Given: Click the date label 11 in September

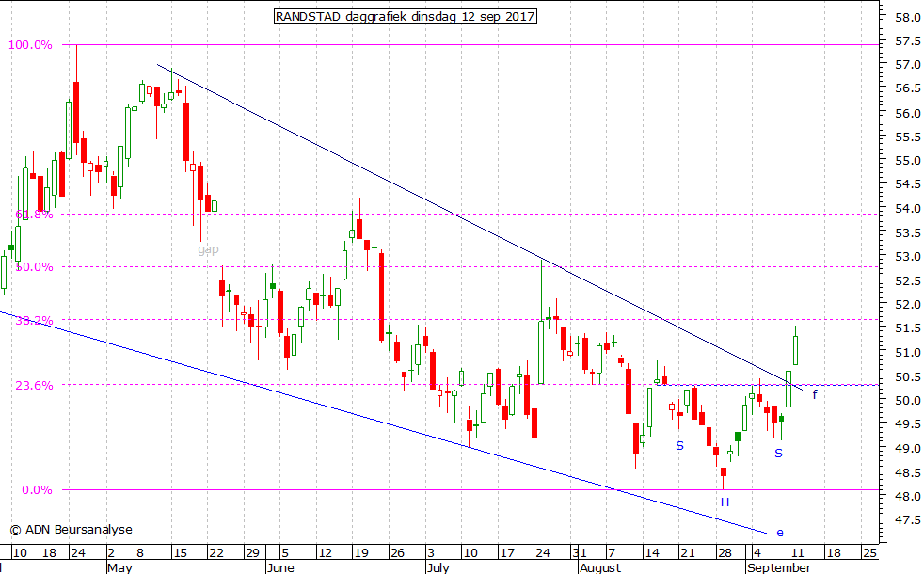Looking at the screenshot, I should click(x=797, y=552).
